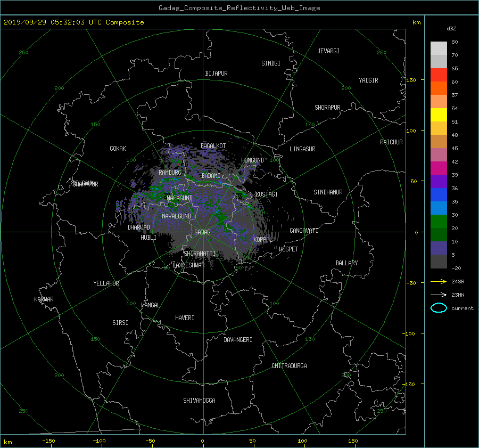
Task: Select the dark gray -20 dBZ swatch
Action: (439, 262)
